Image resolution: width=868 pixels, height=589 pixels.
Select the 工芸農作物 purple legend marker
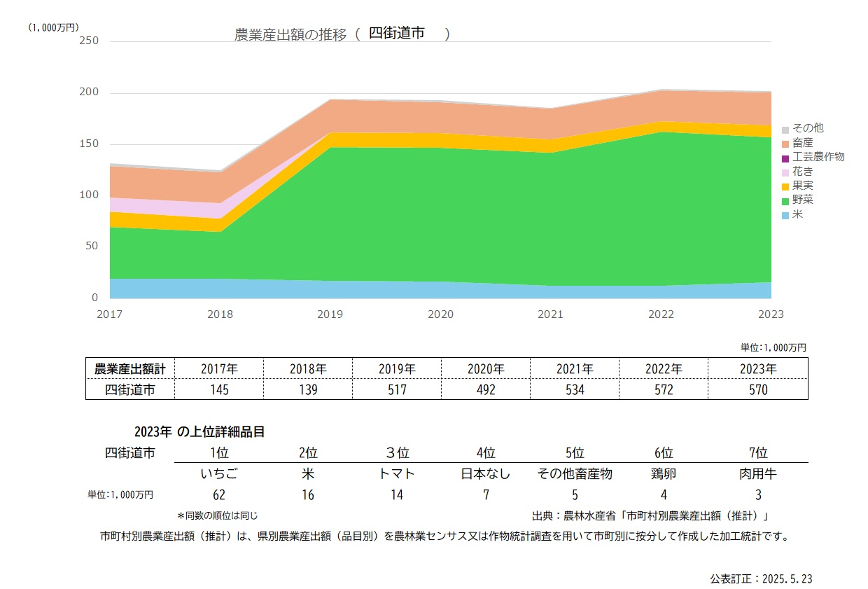click(785, 157)
